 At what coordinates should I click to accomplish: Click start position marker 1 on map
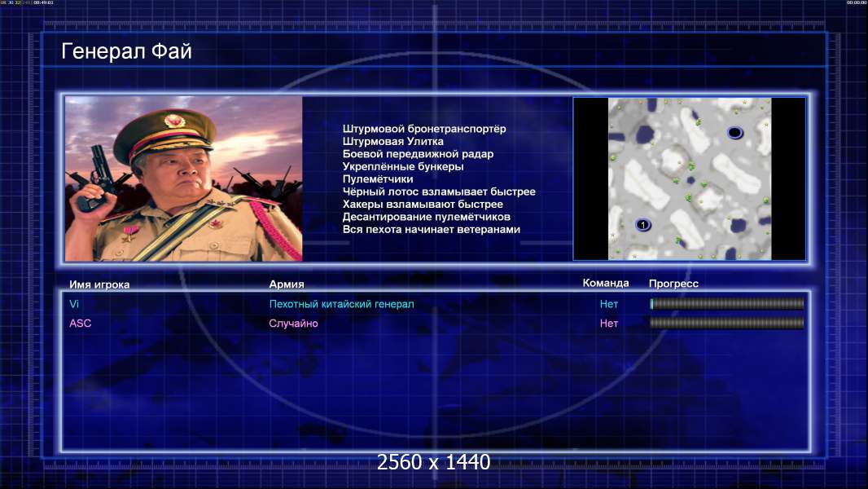click(x=642, y=225)
